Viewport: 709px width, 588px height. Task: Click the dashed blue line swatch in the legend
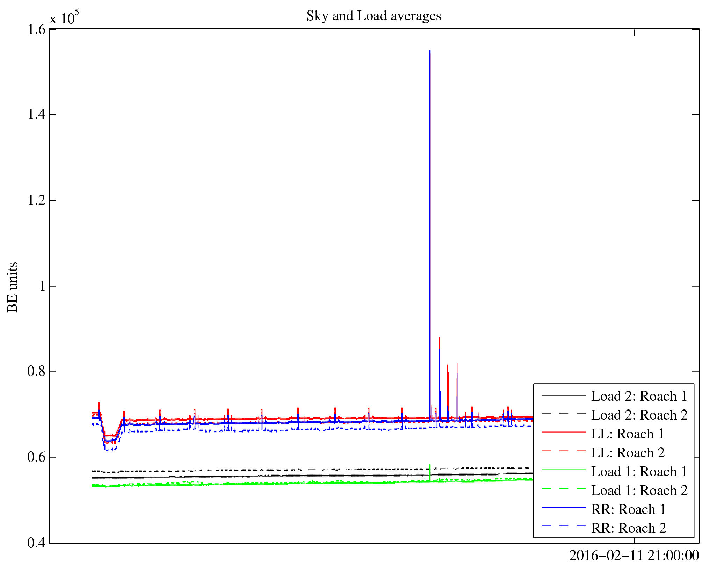click(x=564, y=525)
